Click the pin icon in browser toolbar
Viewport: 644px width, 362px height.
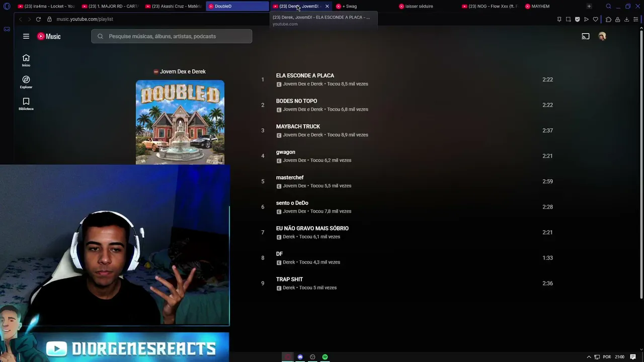point(559,19)
